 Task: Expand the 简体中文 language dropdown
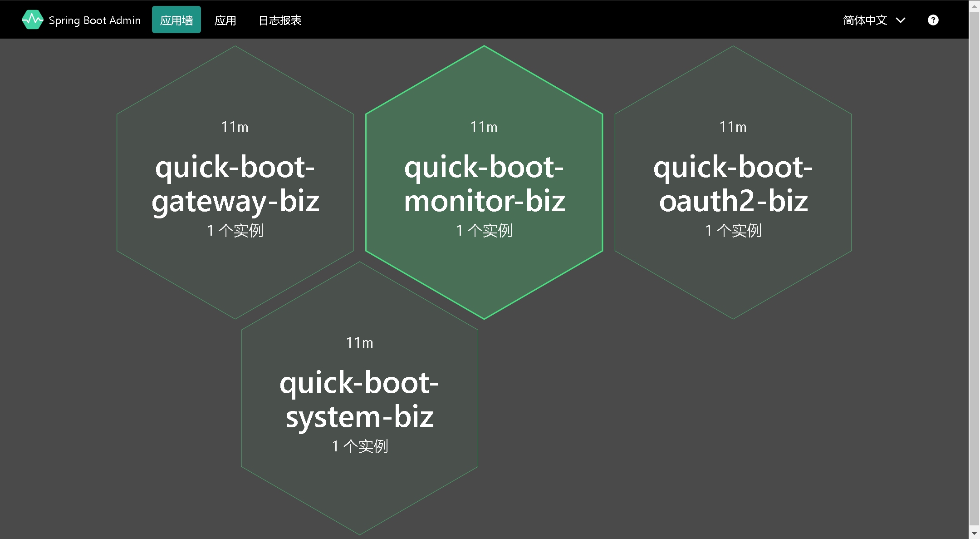tap(865, 20)
